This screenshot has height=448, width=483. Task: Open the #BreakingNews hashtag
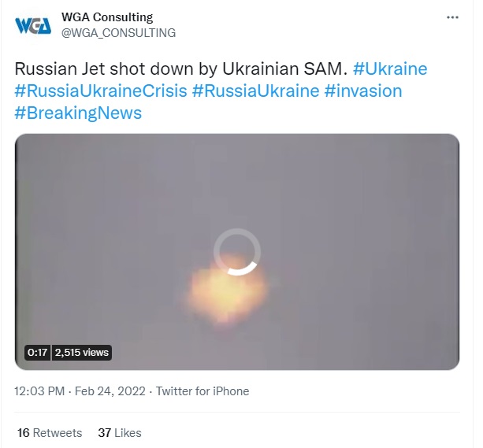78,113
